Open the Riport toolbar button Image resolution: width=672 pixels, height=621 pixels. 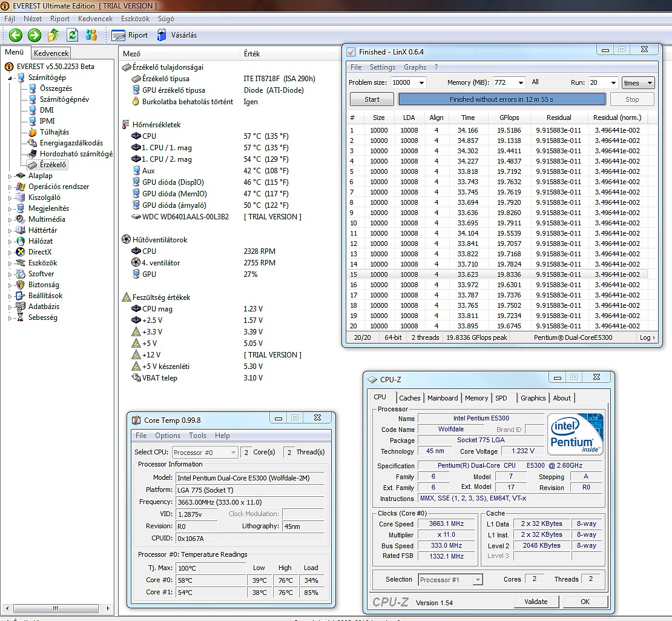tap(130, 35)
